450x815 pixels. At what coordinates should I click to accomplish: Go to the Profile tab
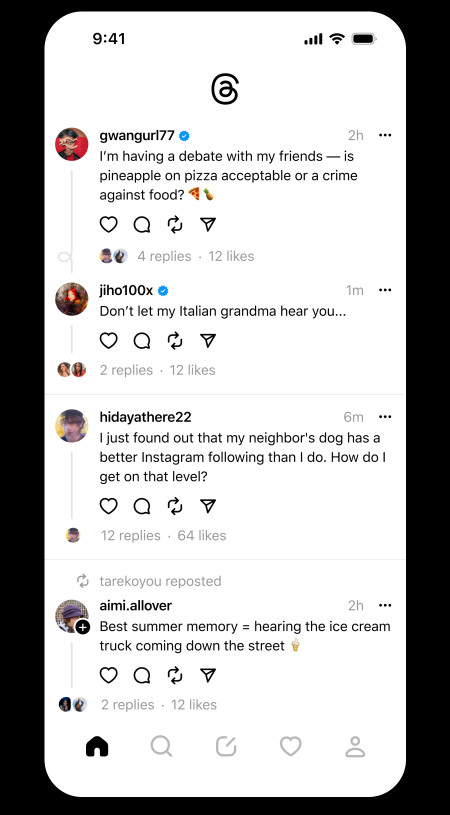coord(355,746)
